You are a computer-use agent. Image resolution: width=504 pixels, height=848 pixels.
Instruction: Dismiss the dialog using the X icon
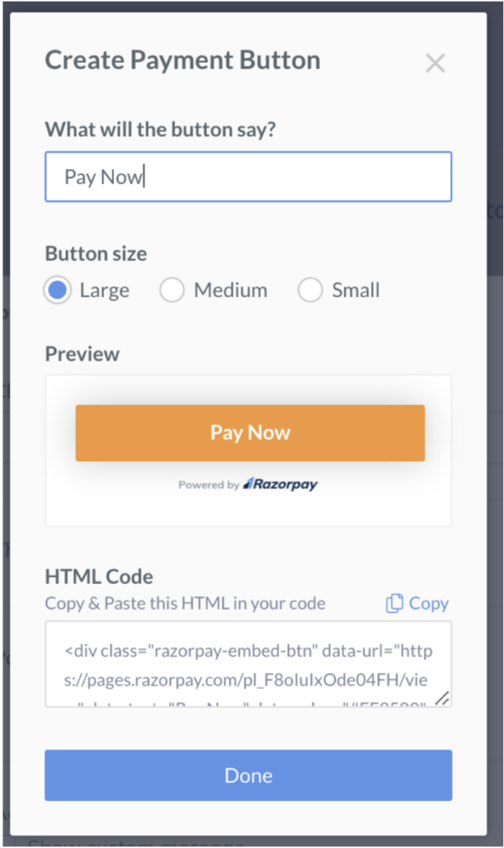click(435, 62)
